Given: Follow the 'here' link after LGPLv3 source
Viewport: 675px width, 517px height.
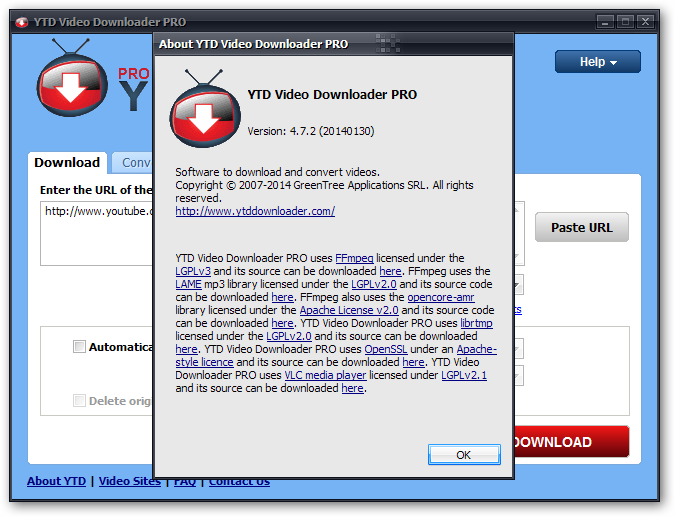Looking at the screenshot, I should click(390, 271).
